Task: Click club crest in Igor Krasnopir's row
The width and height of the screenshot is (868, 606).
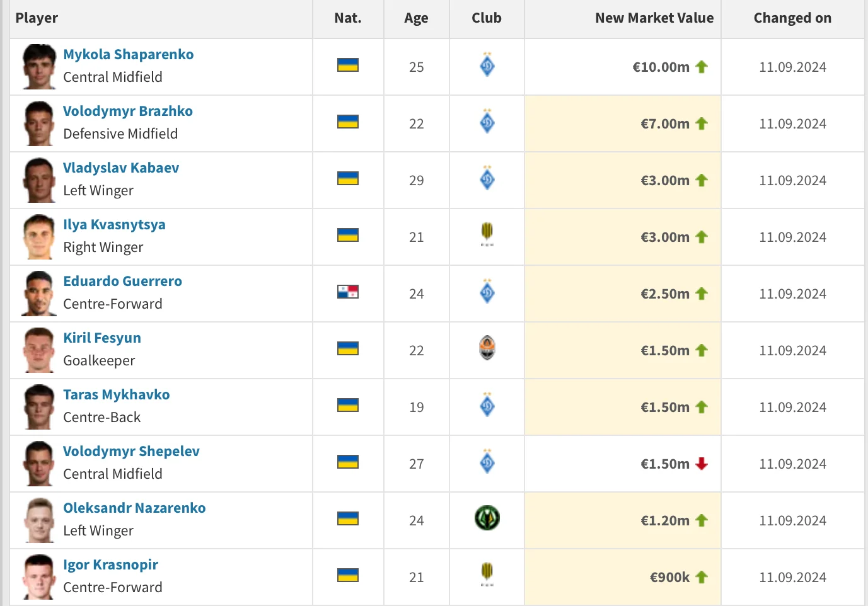Action: tap(487, 574)
